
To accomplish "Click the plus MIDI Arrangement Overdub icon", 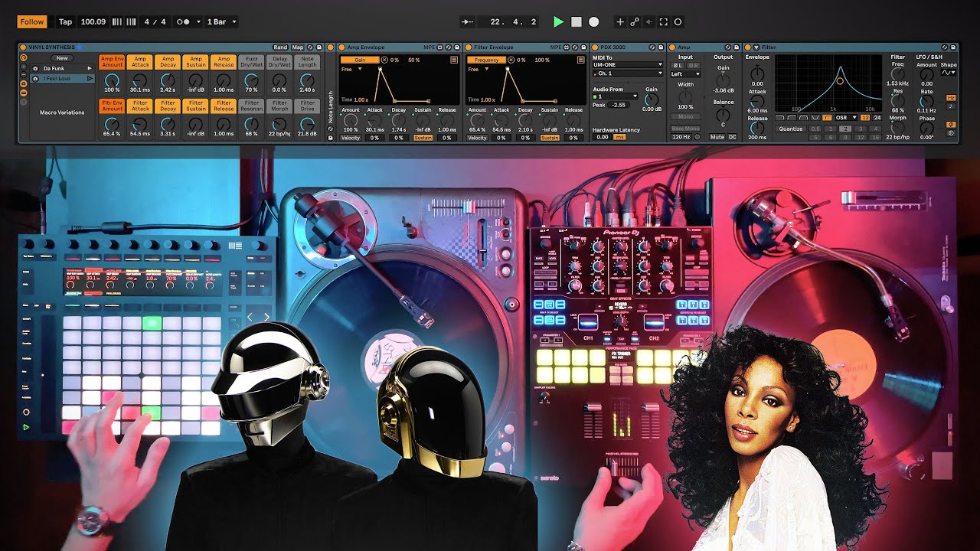I will tap(620, 22).
